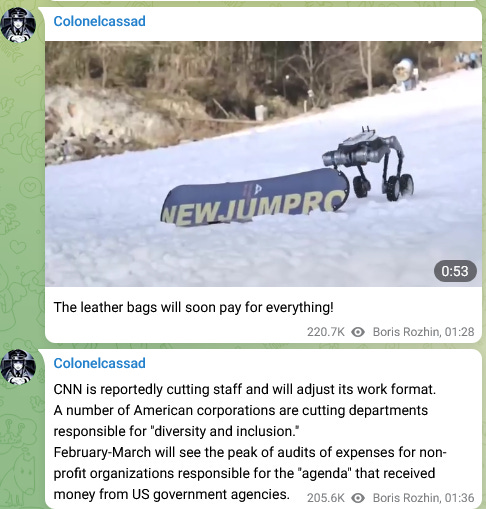Click the 220.7K view count
The height and width of the screenshot is (509, 486).
coord(326,332)
